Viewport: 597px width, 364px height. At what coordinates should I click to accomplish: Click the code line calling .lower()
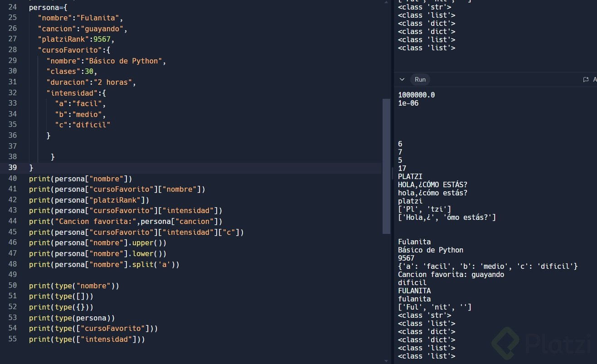coord(97,253)
